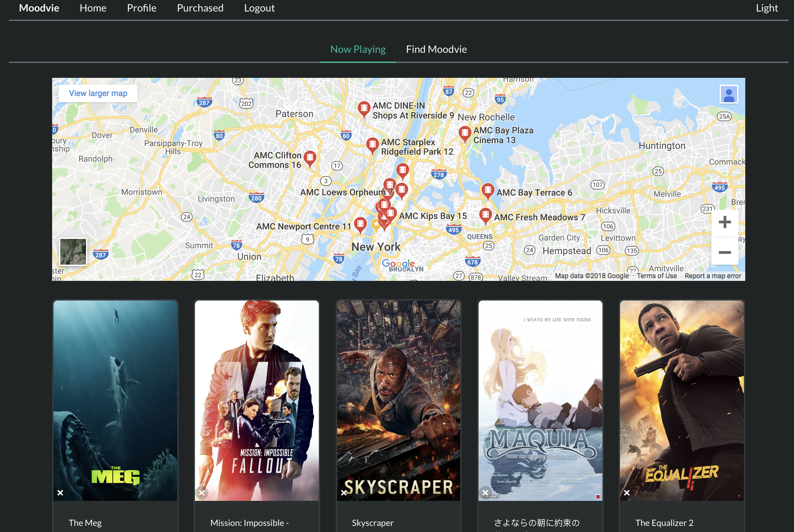The width and height of the screenshot is (794, 532).
Task: Switch to the Find Moodvie tab
Action: (x=436, y=49)
